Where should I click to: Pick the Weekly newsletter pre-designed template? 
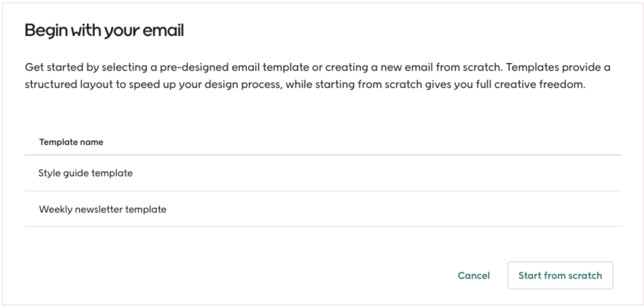point(103,209)
